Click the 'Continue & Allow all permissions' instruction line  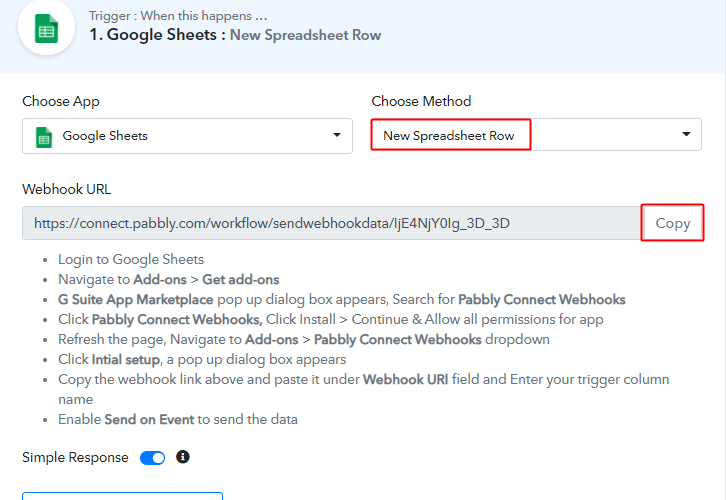pyautogui.click(x=331, y=319)
